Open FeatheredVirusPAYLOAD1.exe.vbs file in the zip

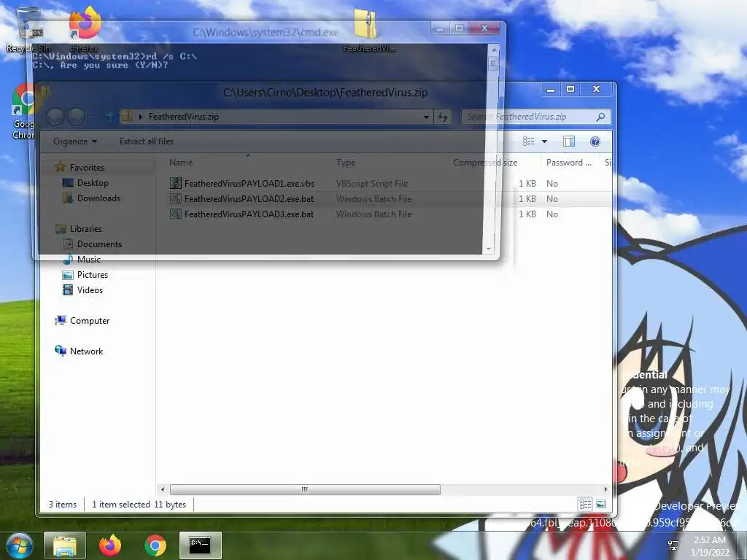pos(249,183)
